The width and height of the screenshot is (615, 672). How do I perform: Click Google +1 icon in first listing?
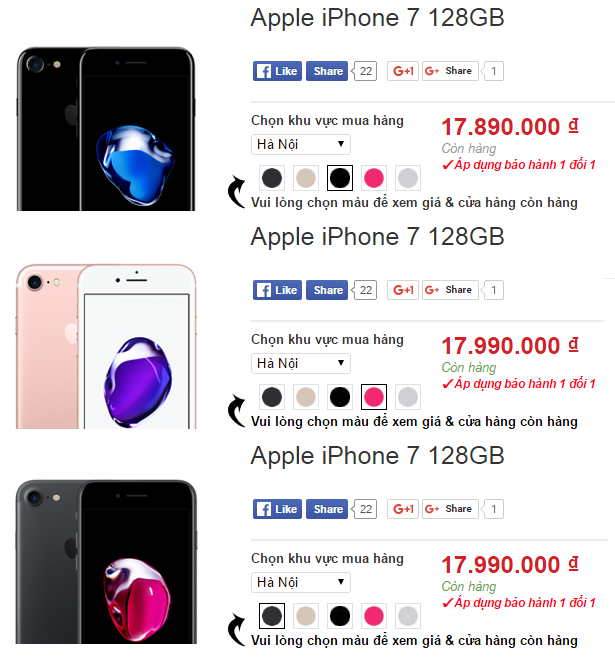tap(403, 71)
